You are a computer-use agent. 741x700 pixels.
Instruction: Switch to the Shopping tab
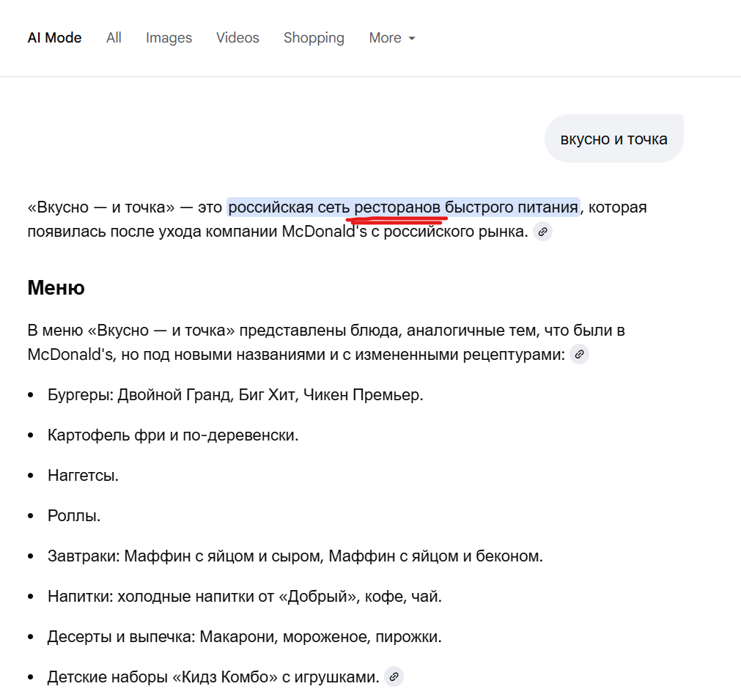[314, 38]
